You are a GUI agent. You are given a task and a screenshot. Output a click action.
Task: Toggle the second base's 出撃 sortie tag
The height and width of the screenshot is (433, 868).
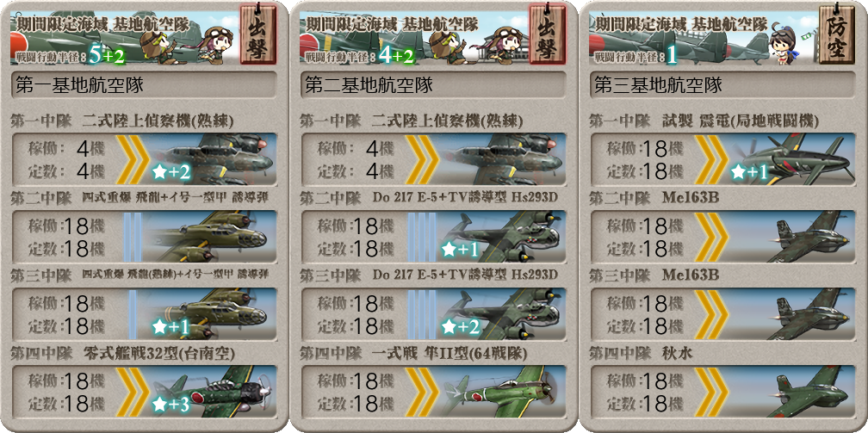pyautogui.click(x=547, y=34)
